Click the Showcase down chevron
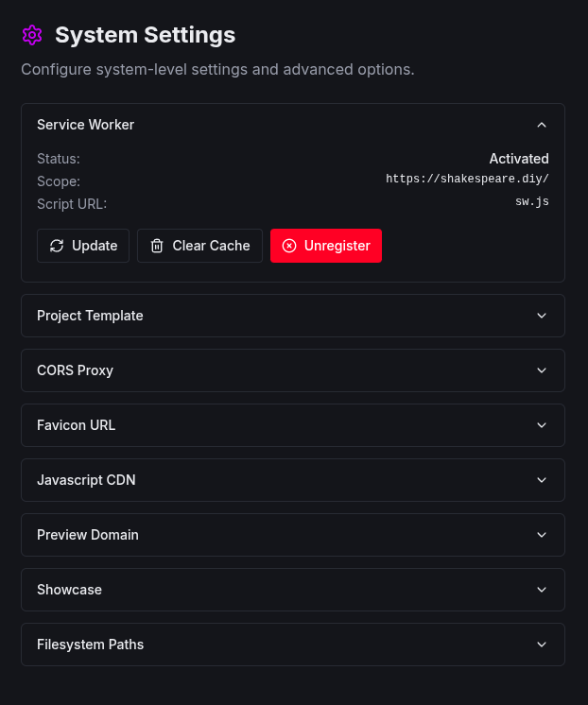Image resolution: width=588 pixels, height=705 pixels. point(542,590)
